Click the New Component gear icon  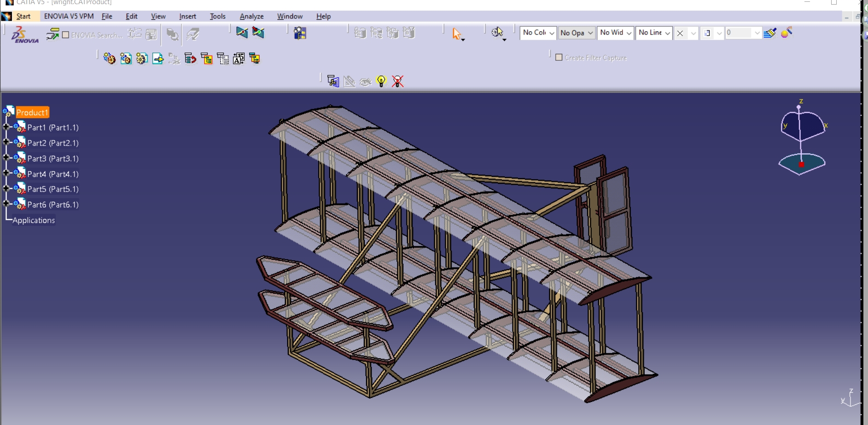[109, 58]
